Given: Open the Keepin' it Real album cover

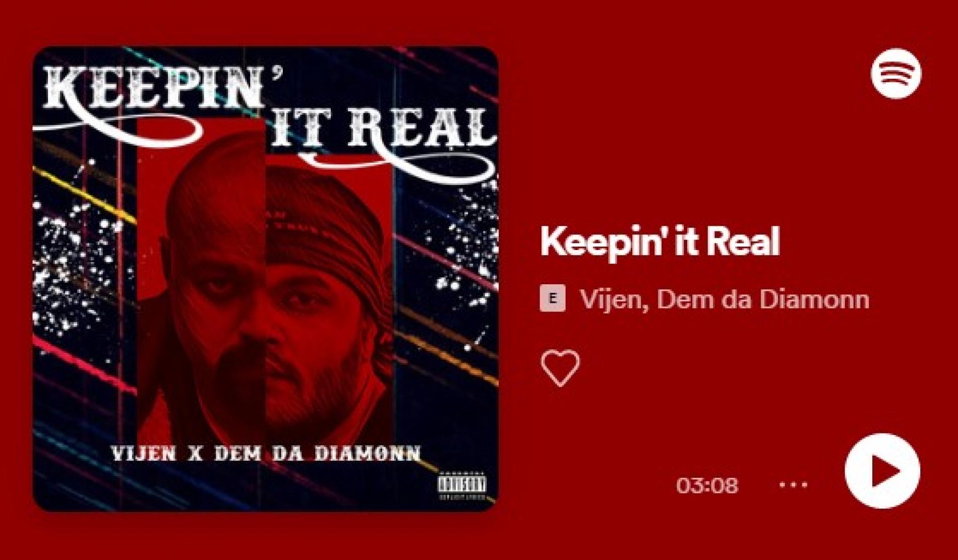Looking at the screenshot, I should (266, 279).
